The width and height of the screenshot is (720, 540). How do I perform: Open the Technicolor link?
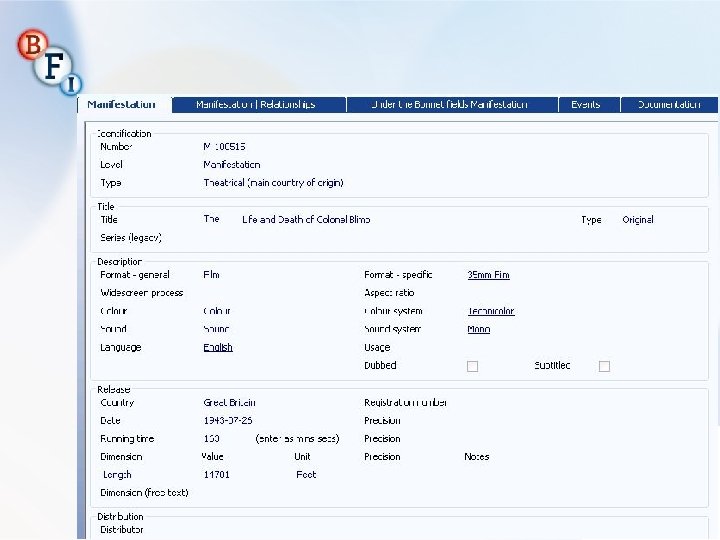[x=491, y=311]
